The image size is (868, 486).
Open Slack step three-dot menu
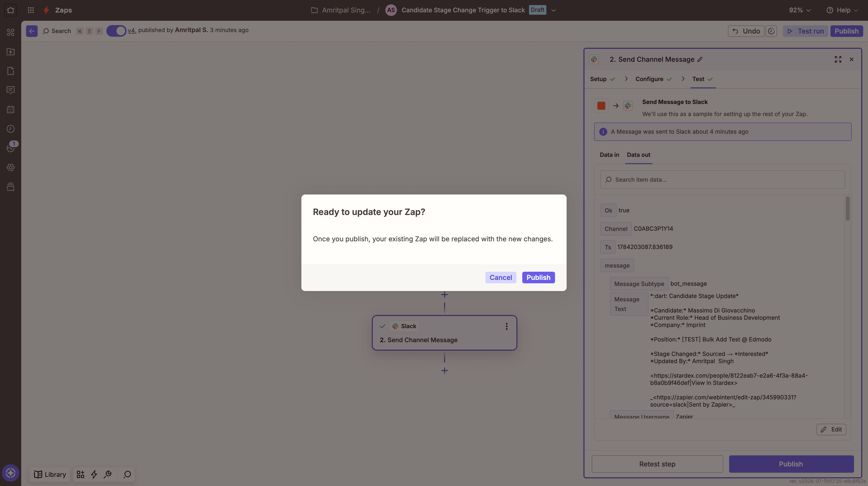pos(506,326)
